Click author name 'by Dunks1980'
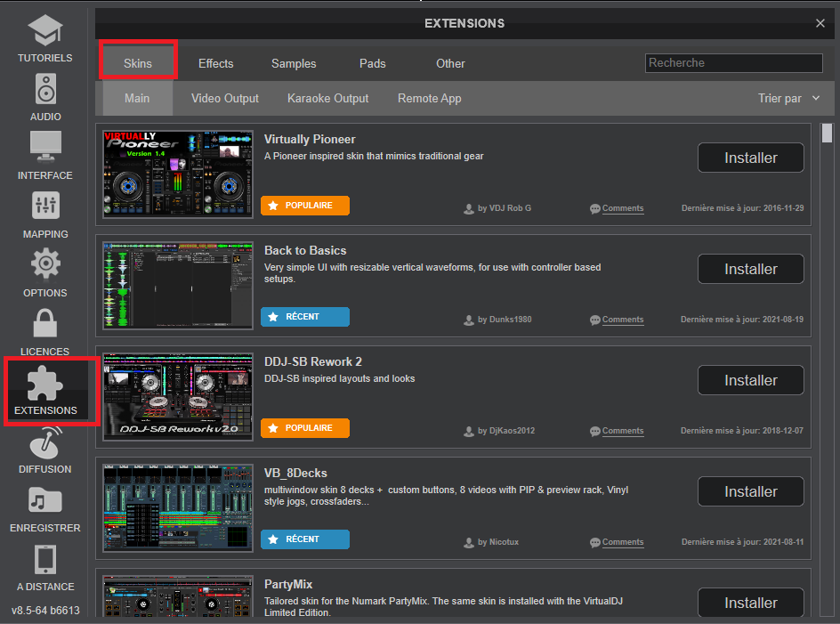The image size is (840, 624). click(x=505, y=320)
